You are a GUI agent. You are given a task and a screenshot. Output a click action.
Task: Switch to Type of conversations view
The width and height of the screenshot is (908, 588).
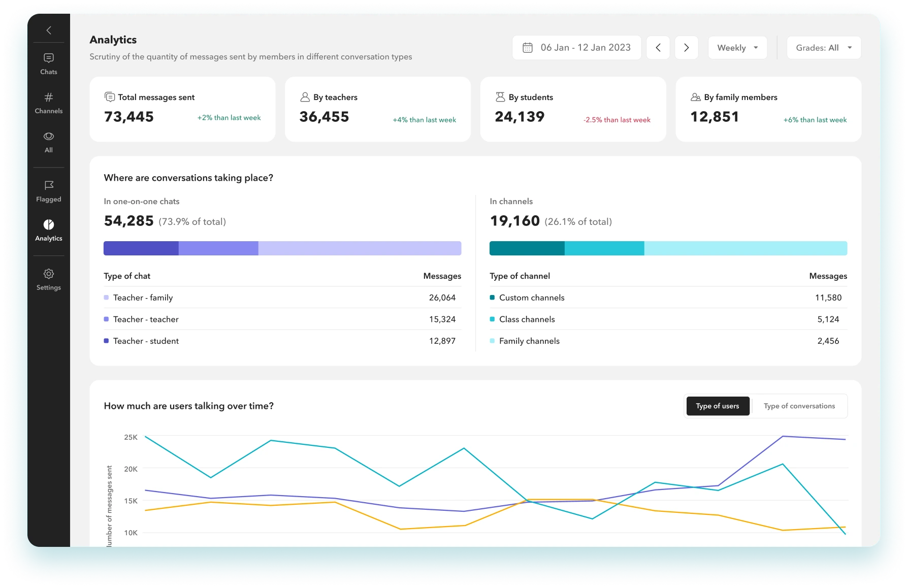coord(799,406)
